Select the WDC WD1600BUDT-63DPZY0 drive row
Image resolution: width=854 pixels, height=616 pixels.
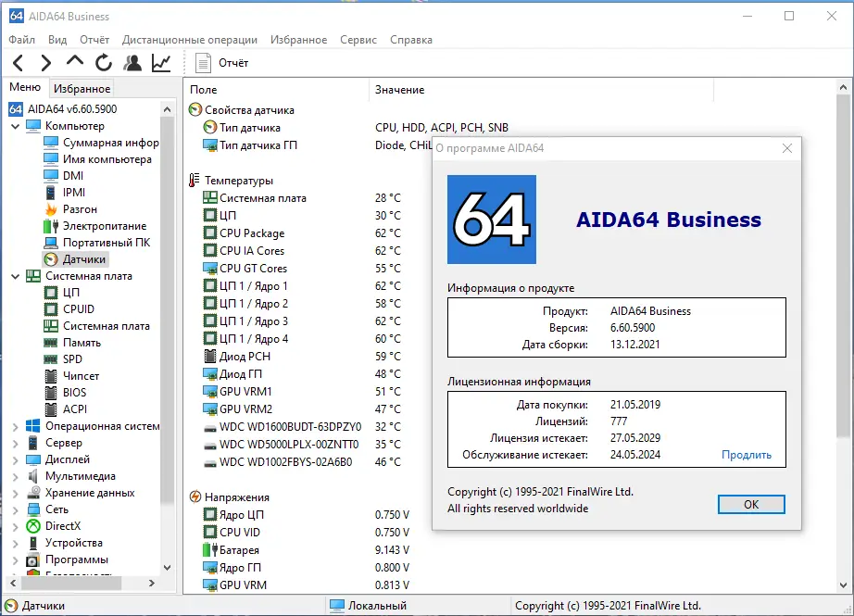[303, 427]
